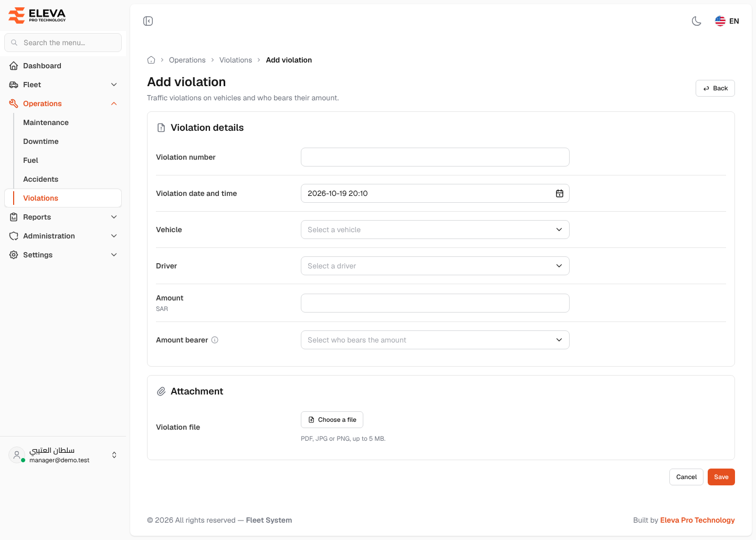Collapse the Operations menu
Image resolution: width=756 pixels, height=540 pixels.
pyautogui.click(x=63, y=103)
